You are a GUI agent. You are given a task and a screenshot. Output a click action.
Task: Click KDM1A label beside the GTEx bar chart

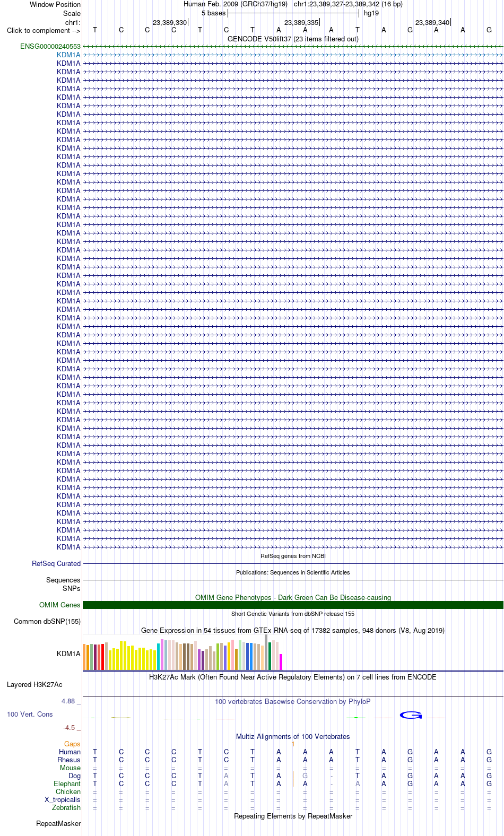click(x=69, y=654)
